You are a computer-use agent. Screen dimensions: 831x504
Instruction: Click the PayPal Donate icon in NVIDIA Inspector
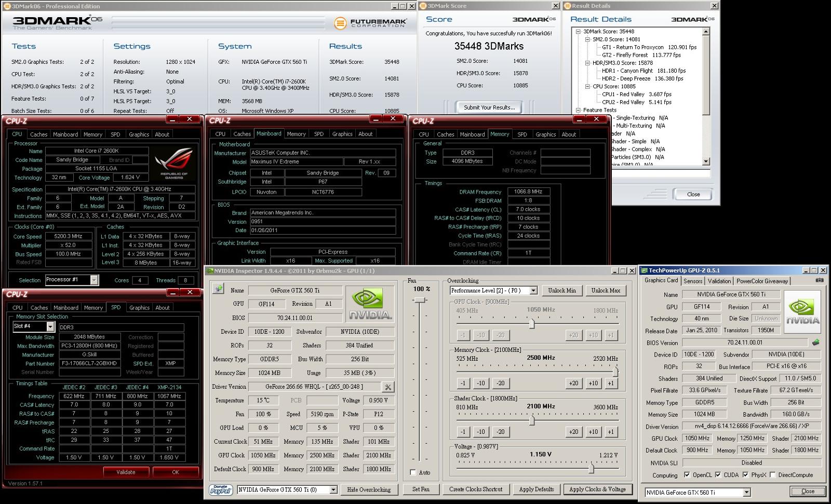coord(221,489)
